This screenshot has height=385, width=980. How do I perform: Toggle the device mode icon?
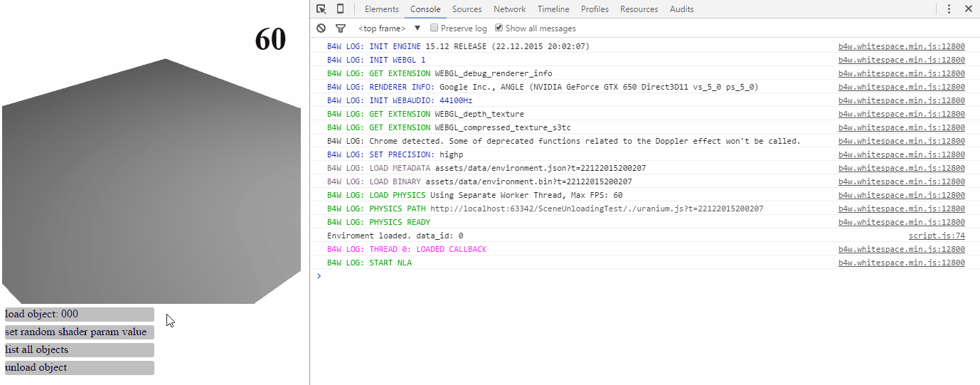[340, 9]
